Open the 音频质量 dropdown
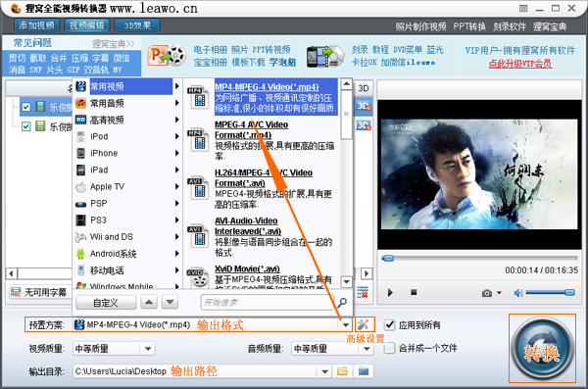The height and width of the screenshot is (389, 588). [x=367, y=349]
